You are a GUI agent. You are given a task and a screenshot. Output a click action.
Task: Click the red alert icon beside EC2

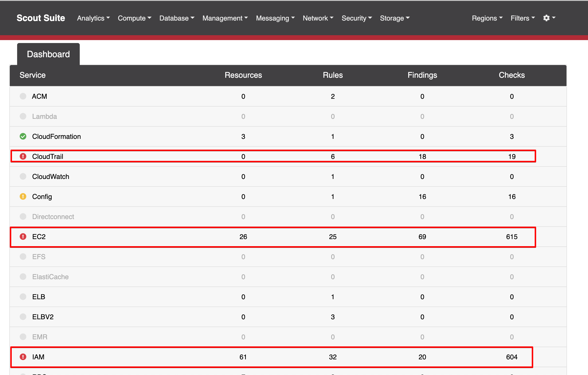(x=23, y=236)
